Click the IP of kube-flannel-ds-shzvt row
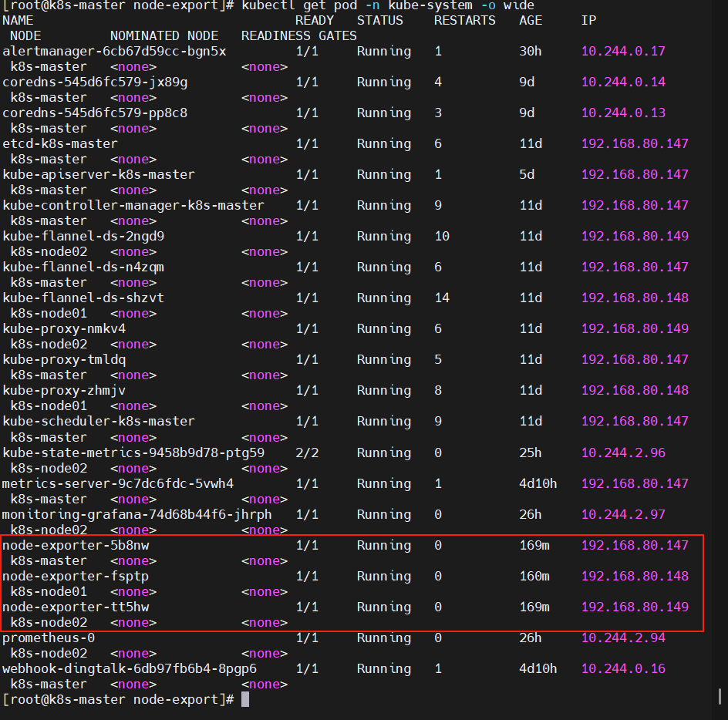 635,298
